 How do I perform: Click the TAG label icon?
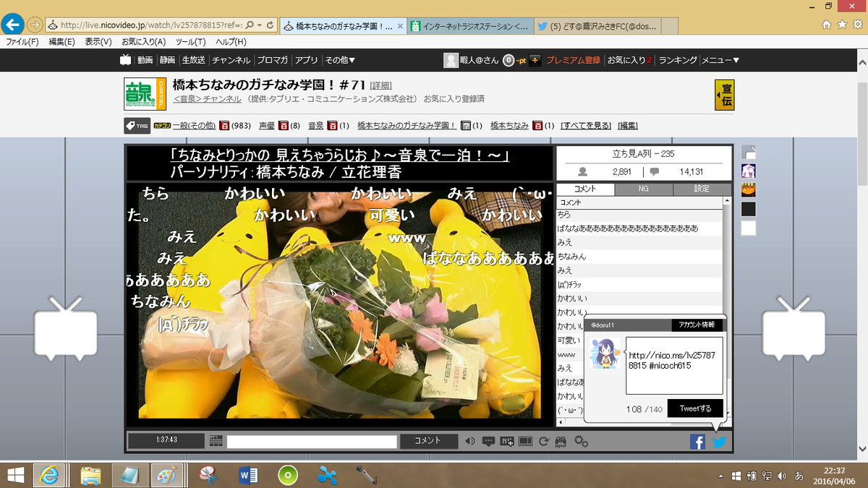coord(136,126)
